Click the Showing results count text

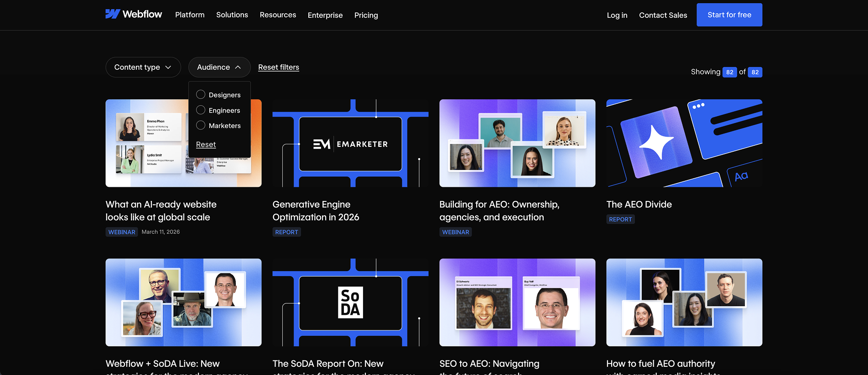pos(727,72)
